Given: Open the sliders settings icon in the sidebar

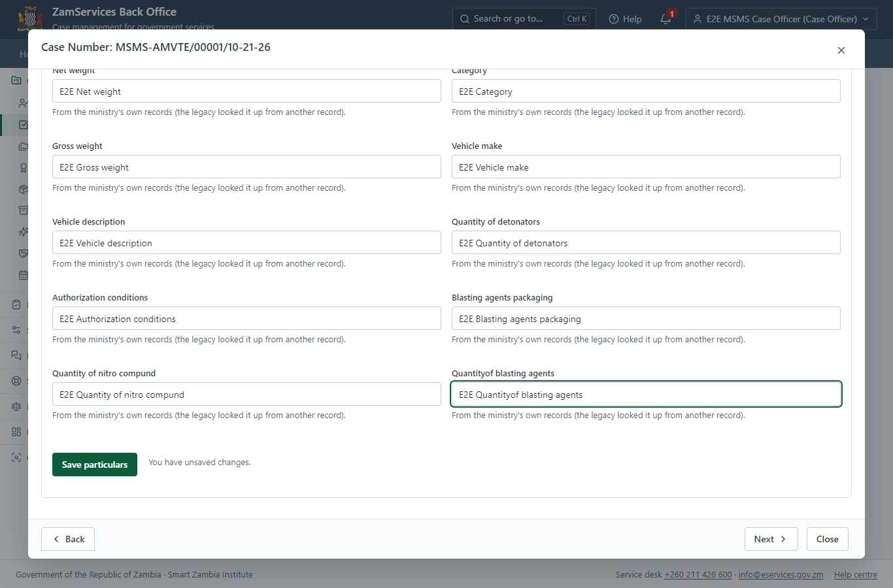Looking at the screenshot, I should pyautogui.click(x=16, y=330).
